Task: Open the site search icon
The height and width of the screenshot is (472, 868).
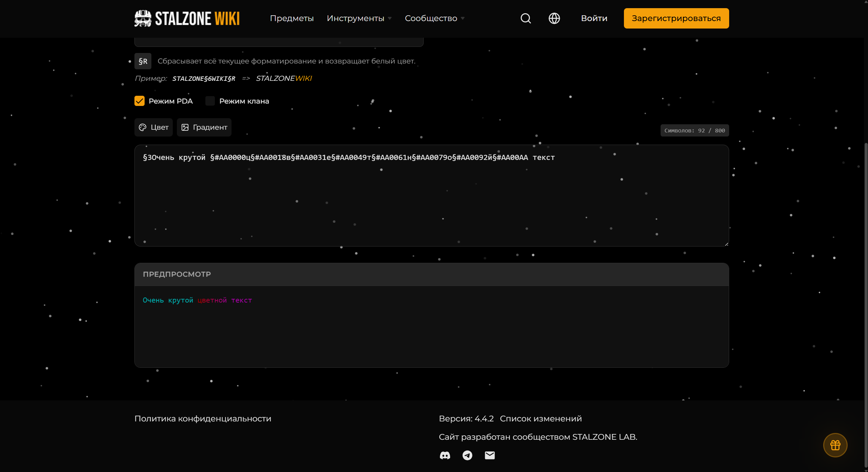Action: (x=525, y=18)
